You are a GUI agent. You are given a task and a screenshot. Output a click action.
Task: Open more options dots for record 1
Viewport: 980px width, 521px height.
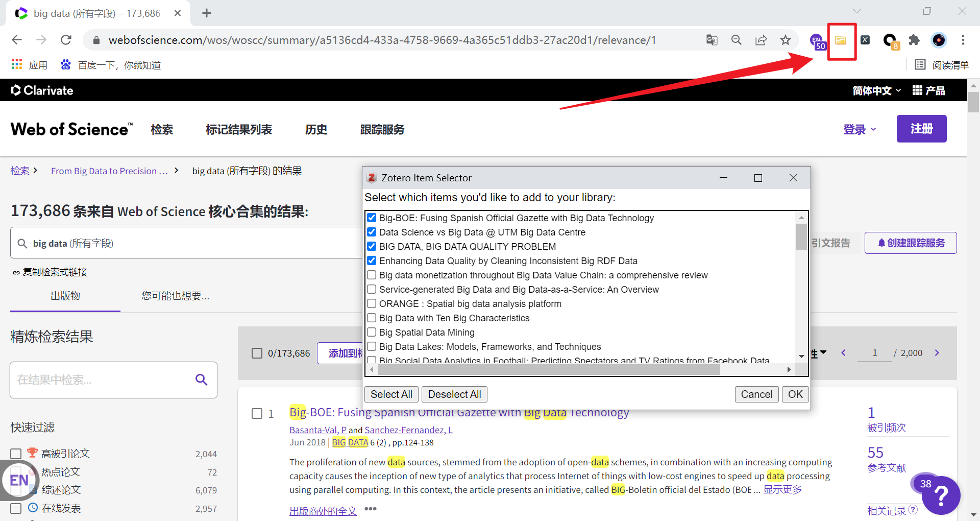tap(371, 509)
